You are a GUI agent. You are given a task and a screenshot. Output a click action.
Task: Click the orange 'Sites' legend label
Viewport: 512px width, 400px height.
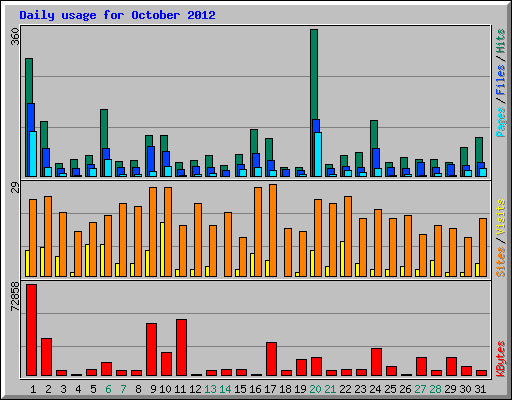pos(500,262)
